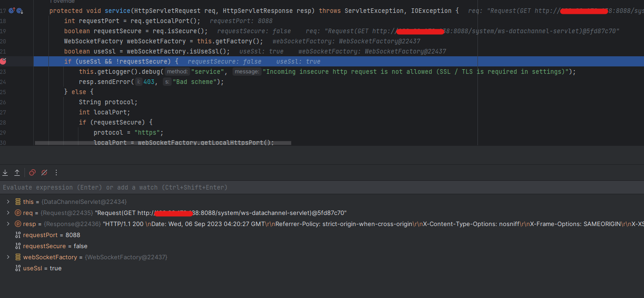
Task: Click the Step Out up-arrow debugger icon
Action: 17,173
